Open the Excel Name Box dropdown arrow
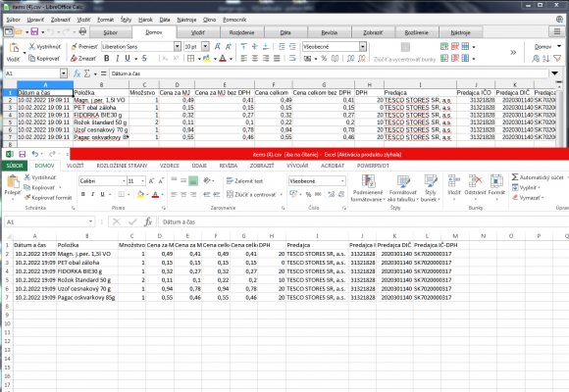 pyautogui.click(x=90, y=221)
